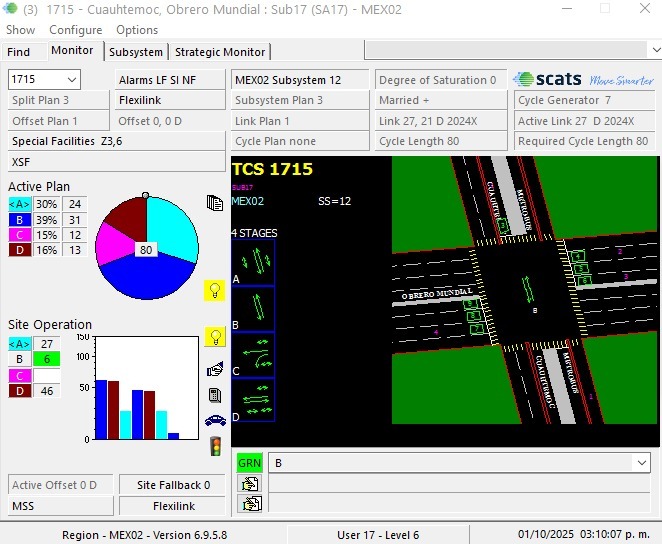662x544 pixels.
Task: Click the green GRN indicator
Action: pos(250,463)
